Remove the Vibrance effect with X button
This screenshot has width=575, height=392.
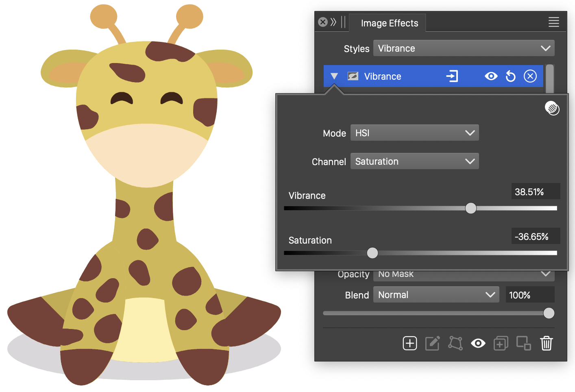[530, 76]
